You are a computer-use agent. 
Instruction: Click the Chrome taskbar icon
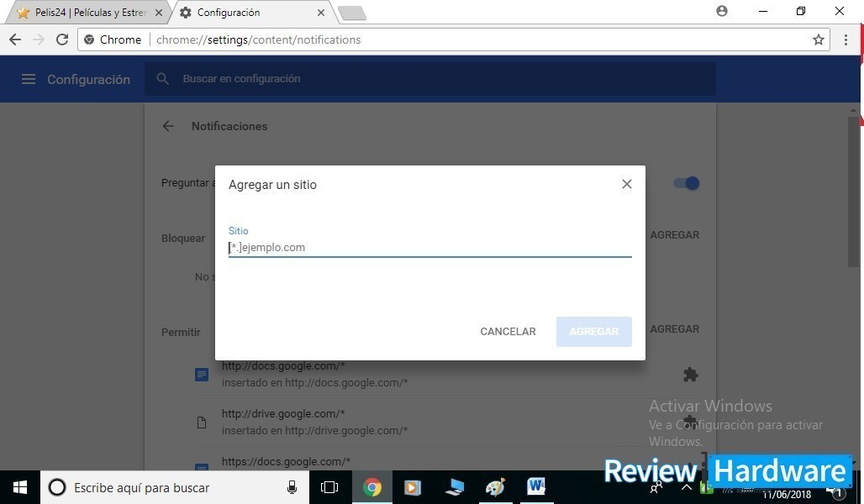372,487
